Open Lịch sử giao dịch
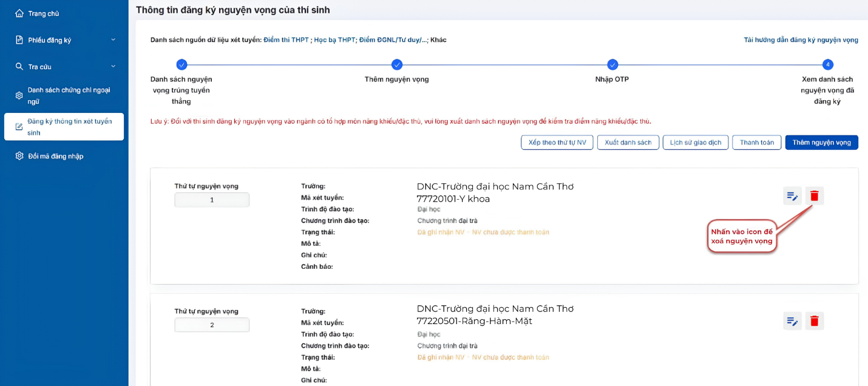 [696, 143]
